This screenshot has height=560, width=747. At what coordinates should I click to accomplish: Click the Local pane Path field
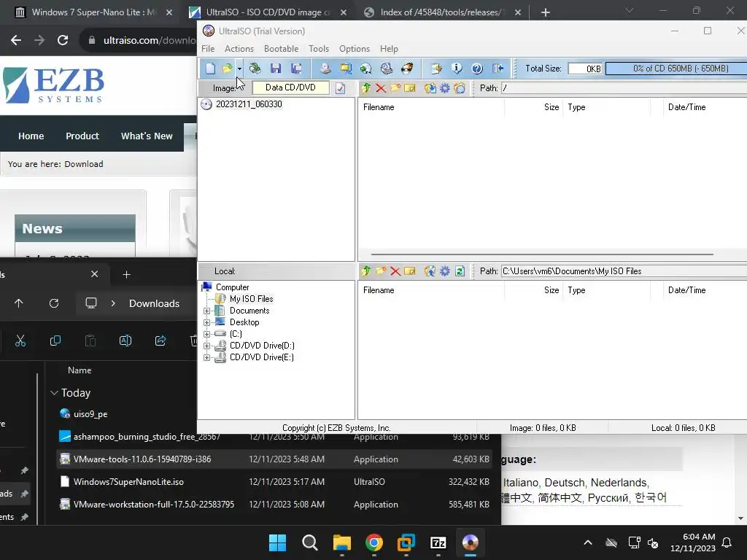[624, 271]
